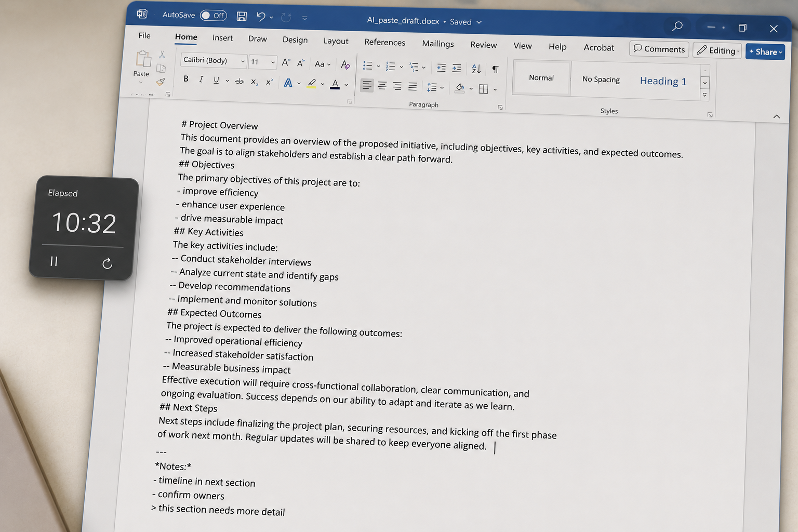
Task: Reset the Elapsed timer
Action: [108, 263]
